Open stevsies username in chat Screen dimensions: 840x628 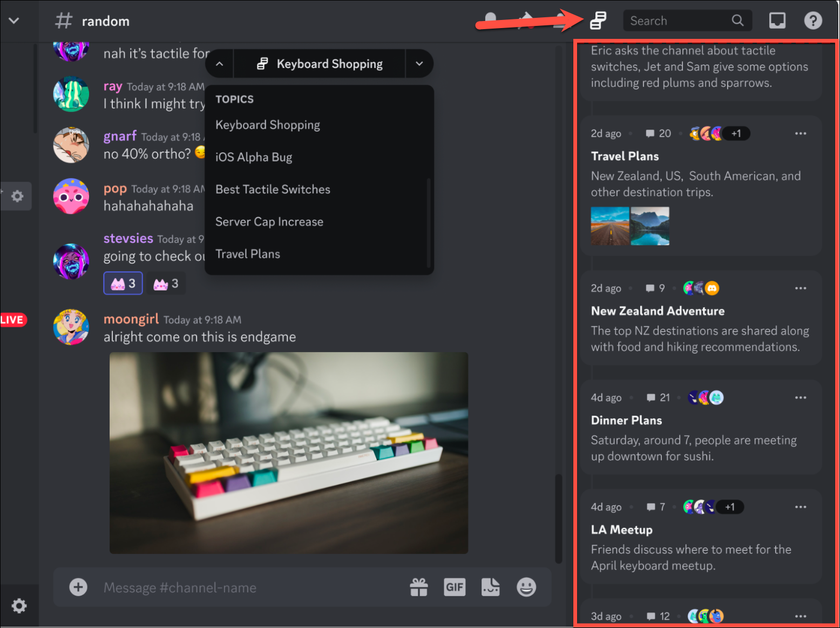[x=128, y=238]
